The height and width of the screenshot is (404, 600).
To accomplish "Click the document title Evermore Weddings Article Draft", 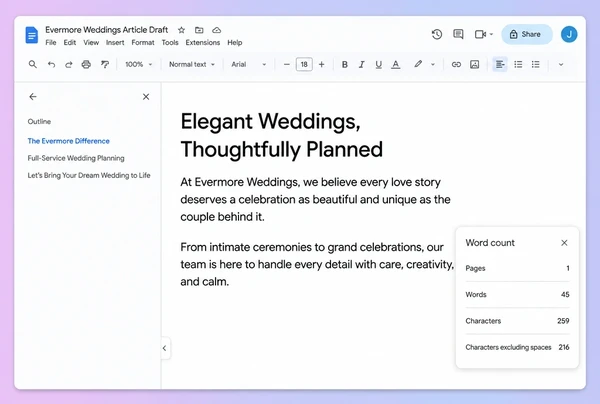I will [x=106, y=29].
